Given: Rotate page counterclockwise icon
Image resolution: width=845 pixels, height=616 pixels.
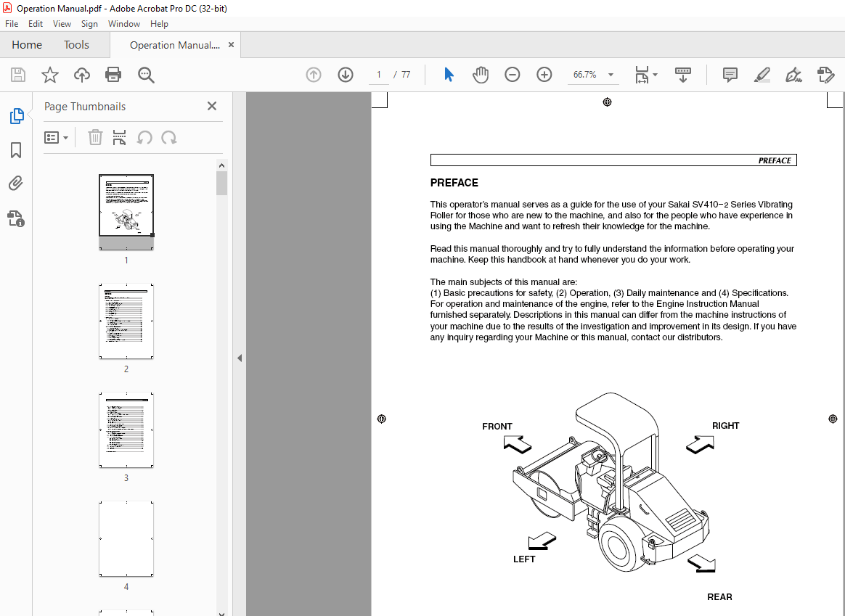Looking at the screenshot, I should (144, 138).
